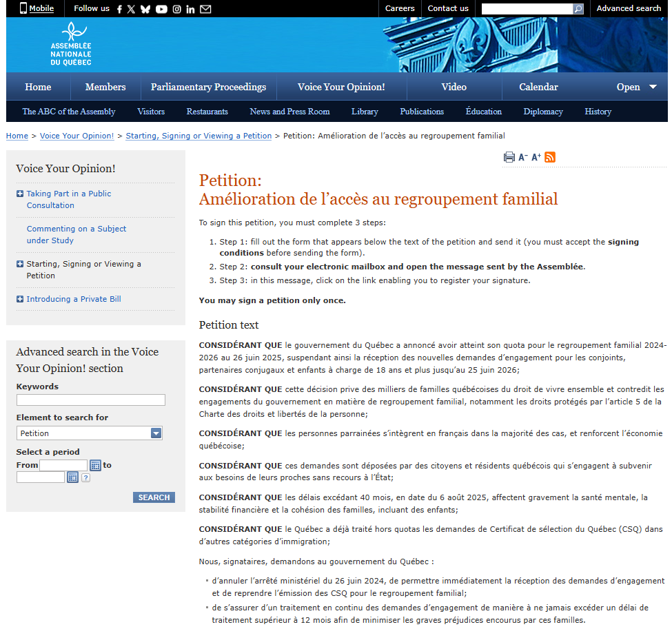This screenshot has width=672, height=629.
Task: Open the Assemblée's YouTube channel icon
Action: [161, 9]
